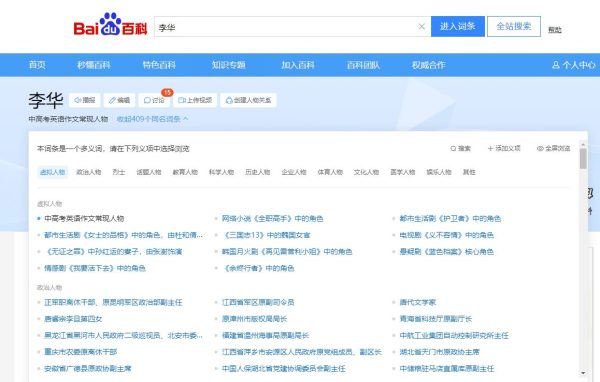600x382 pixels.
Task: Open 《女士的品格》中的角色 link
Action: coord(123,235)
